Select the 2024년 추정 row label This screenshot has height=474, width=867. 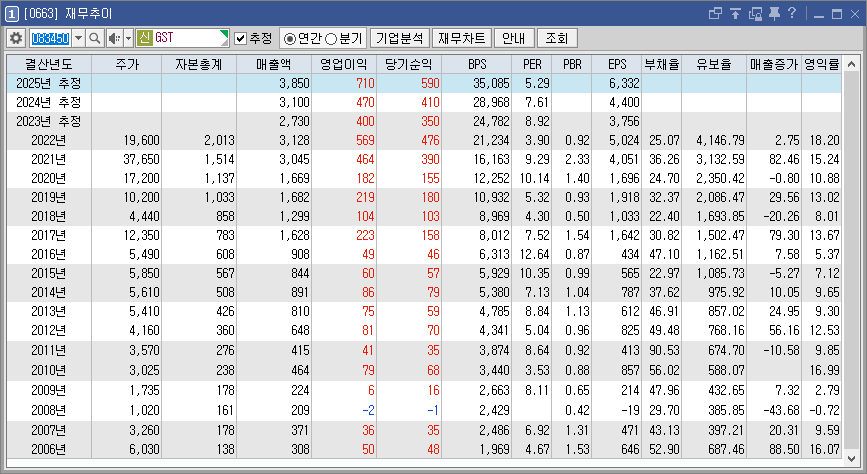49,102
